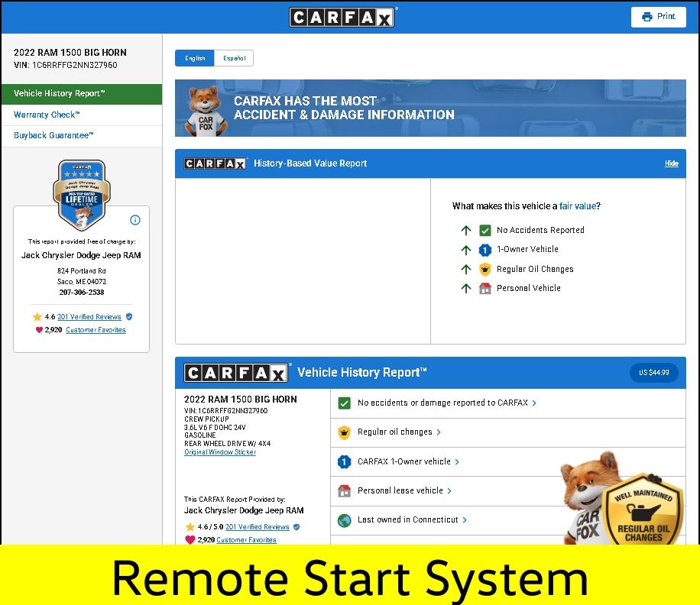Click the blue badge beside CARFAX 1-Owner vehicle

tap(344, 462)
